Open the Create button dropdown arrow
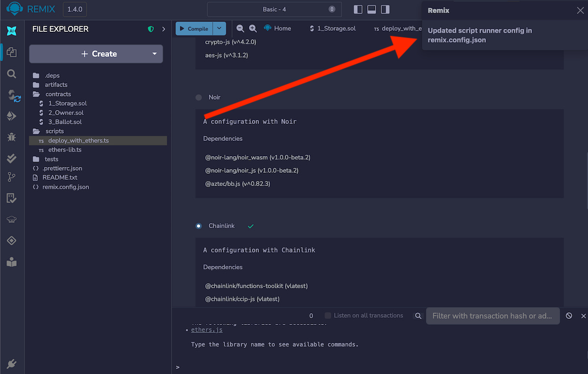Viewport: 588px width, 374px height. tap(155, 54)
